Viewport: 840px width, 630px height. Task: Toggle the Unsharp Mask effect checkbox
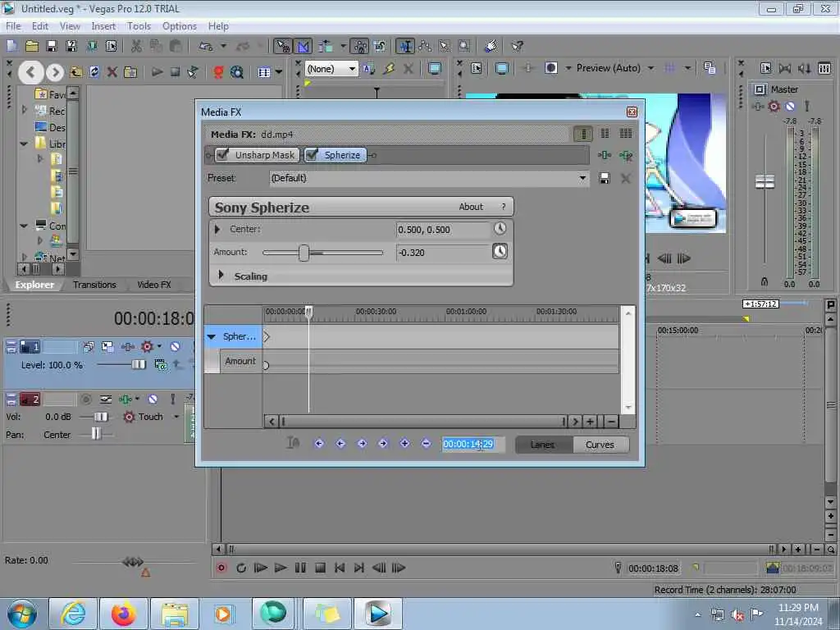click(223, 155)
